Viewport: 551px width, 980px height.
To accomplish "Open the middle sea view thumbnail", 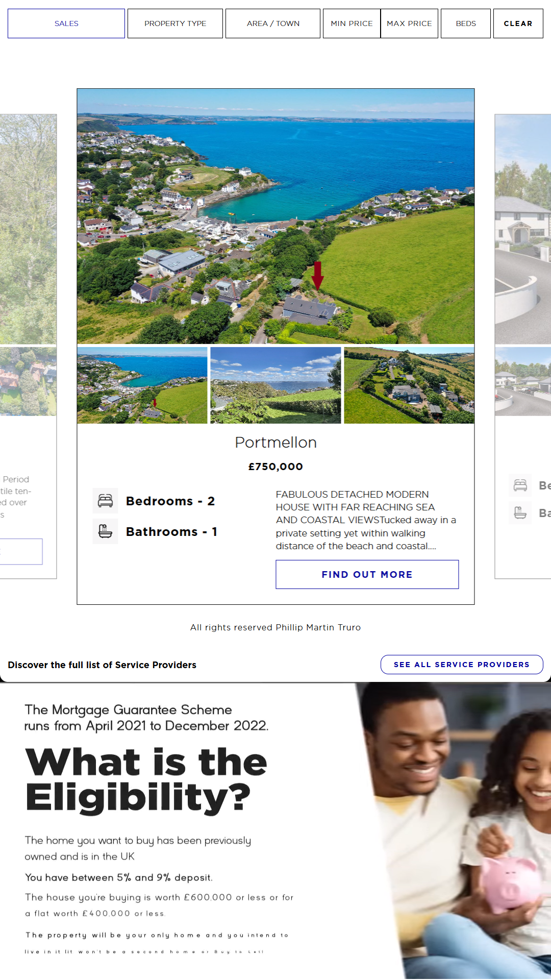I will [275, 385].
